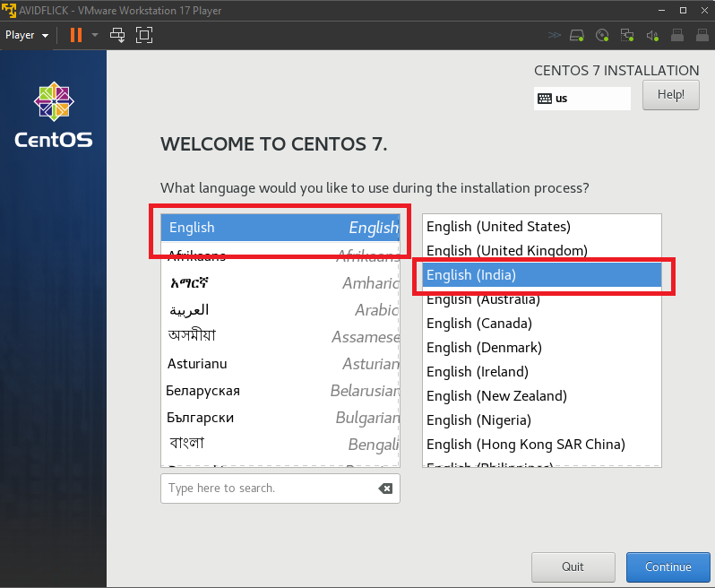Screen dimensions: 715x588
Task: Click Send Ctrl+Alt+Del icon
Action: [117, 35]
